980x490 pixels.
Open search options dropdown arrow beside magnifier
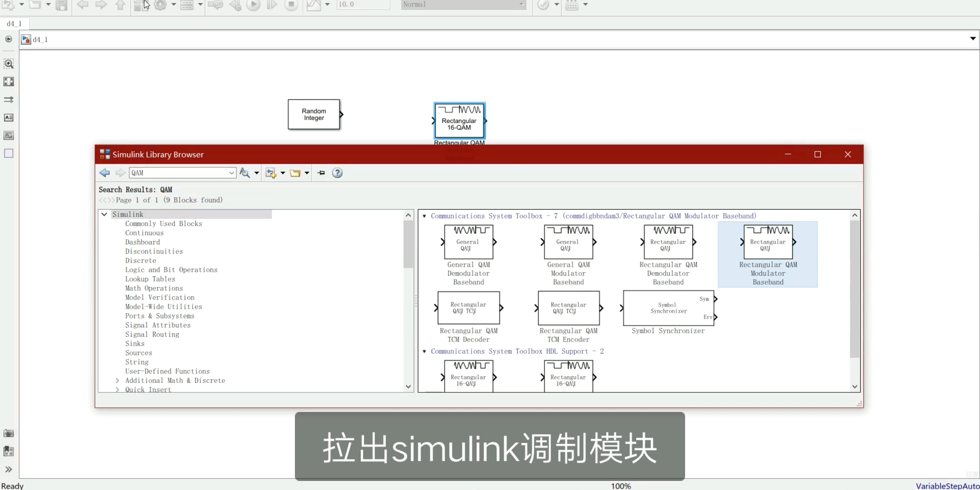(x=257, y=173)
